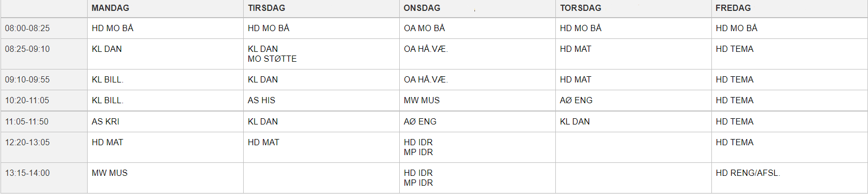Select OA MO BÅ on Wednesday
This screenshot has height=194, width=868.
tap(424, 29)
